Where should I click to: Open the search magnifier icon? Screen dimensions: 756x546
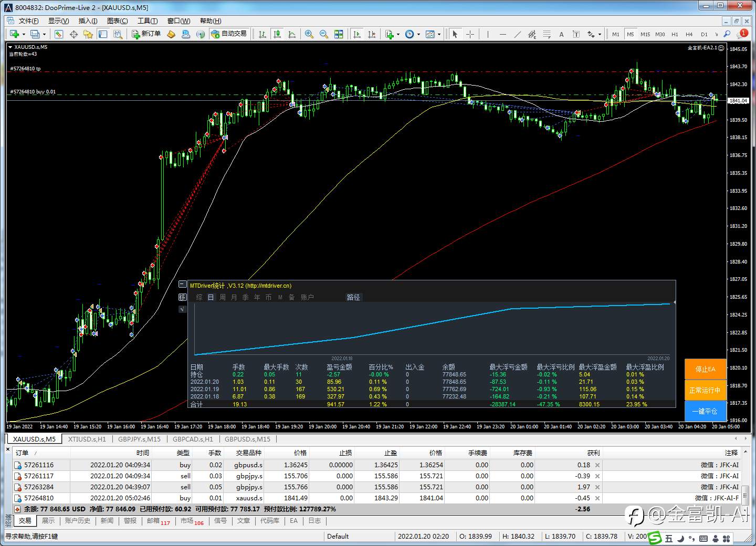(x=727, y=34)
